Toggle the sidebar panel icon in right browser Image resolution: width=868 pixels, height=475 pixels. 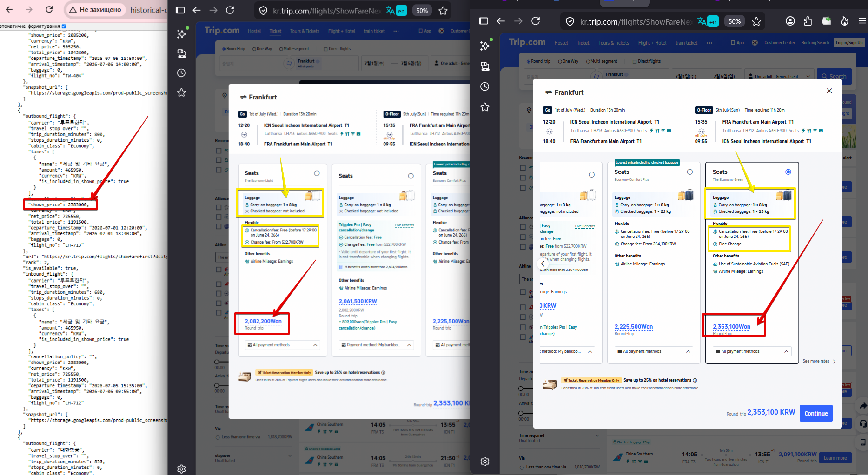click(x=484, y=21)
